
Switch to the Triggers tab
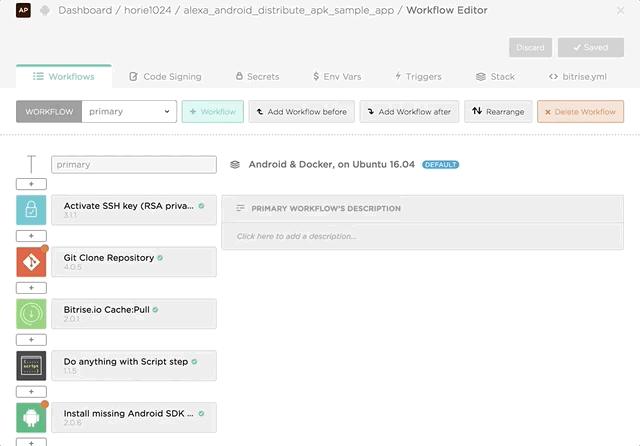click(x=418, y=76)
